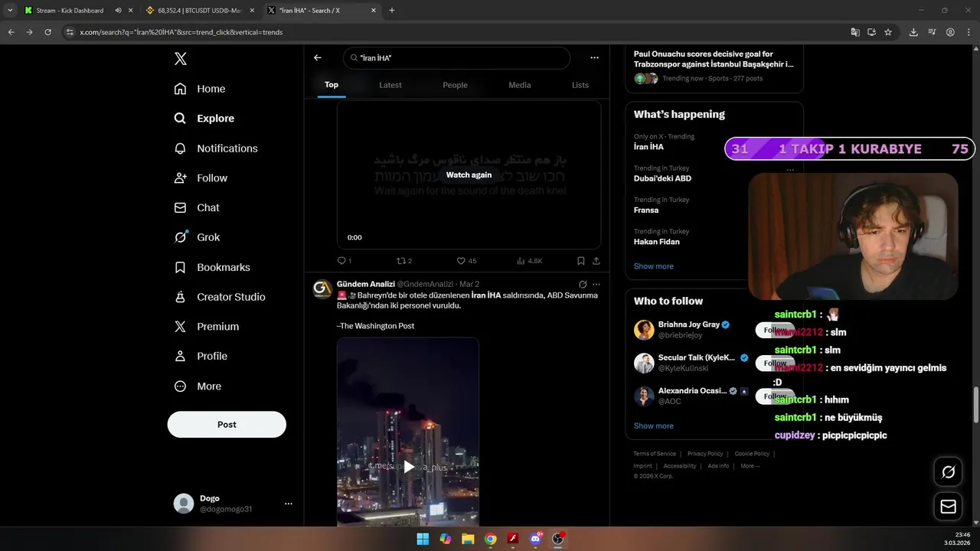
Task: Like the post with 45 likes
Action: (x=466, y=261)
